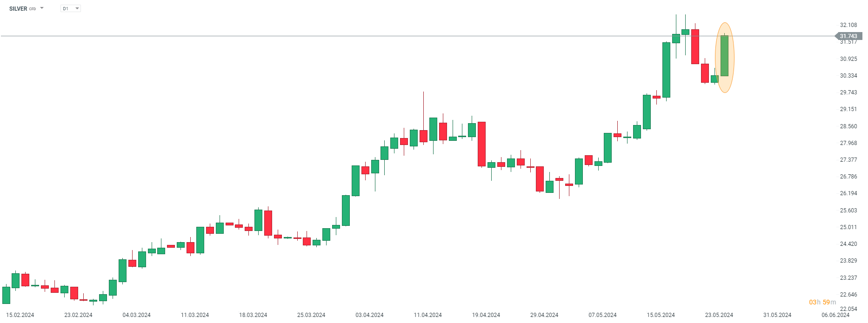Screen dimensions: 868x323
Task: Click the 25.011 price axis label
Action: [848, 227]
